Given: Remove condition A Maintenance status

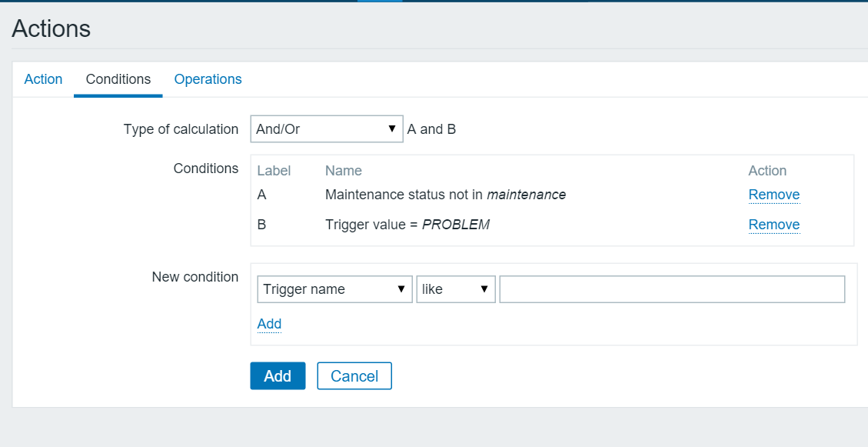Looking at the screenshot, I should [x=773, y=194].
